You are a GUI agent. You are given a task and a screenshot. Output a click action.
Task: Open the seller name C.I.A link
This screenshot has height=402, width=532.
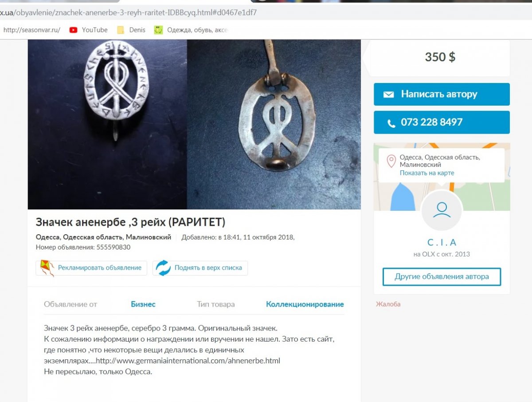tap(442, 242)
